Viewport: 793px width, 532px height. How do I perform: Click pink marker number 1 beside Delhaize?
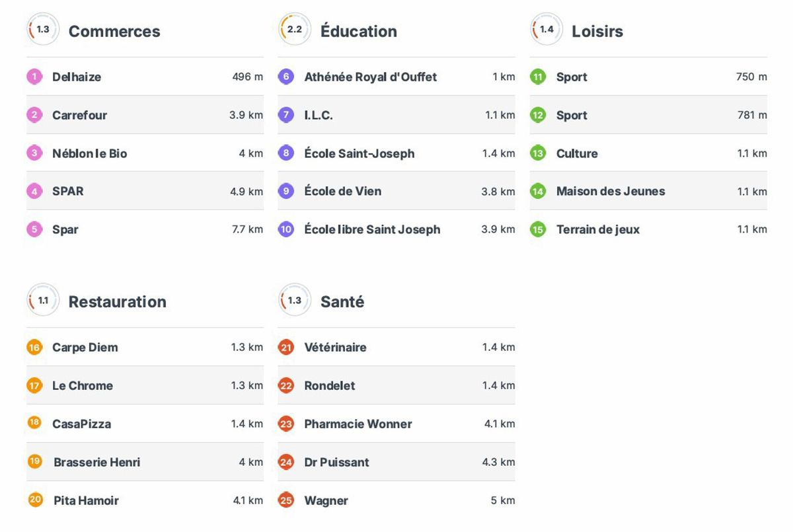[34, 77]
